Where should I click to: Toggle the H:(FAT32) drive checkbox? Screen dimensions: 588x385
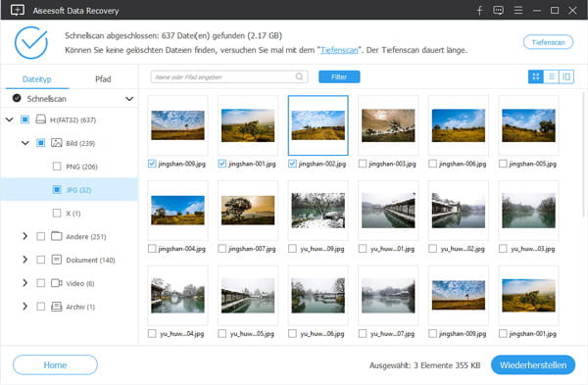point(24,120)
